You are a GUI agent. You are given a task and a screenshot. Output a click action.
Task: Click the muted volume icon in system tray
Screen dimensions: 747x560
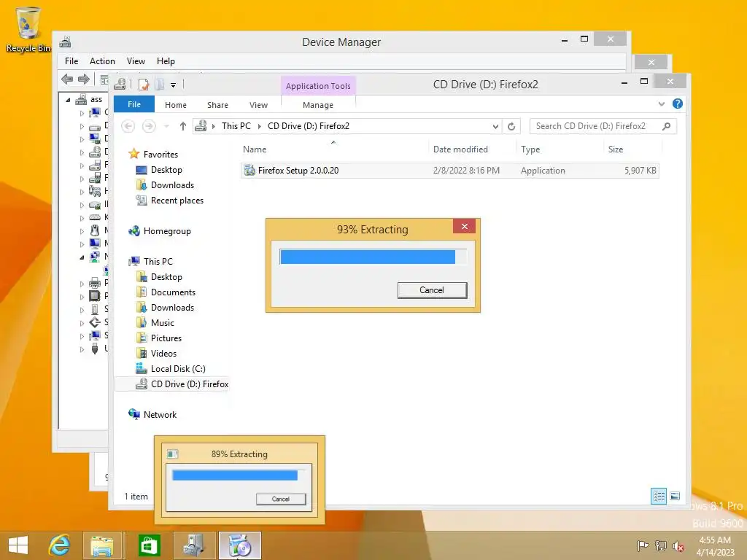[x=678, y=546]
